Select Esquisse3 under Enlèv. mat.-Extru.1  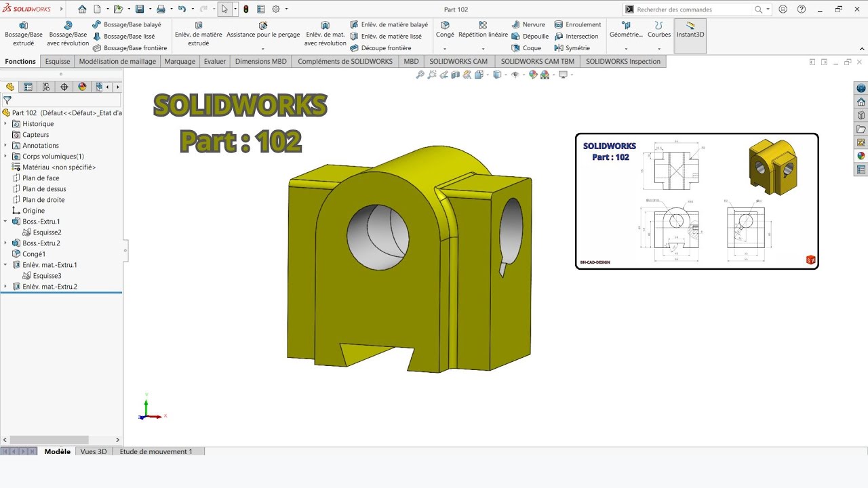42,276
